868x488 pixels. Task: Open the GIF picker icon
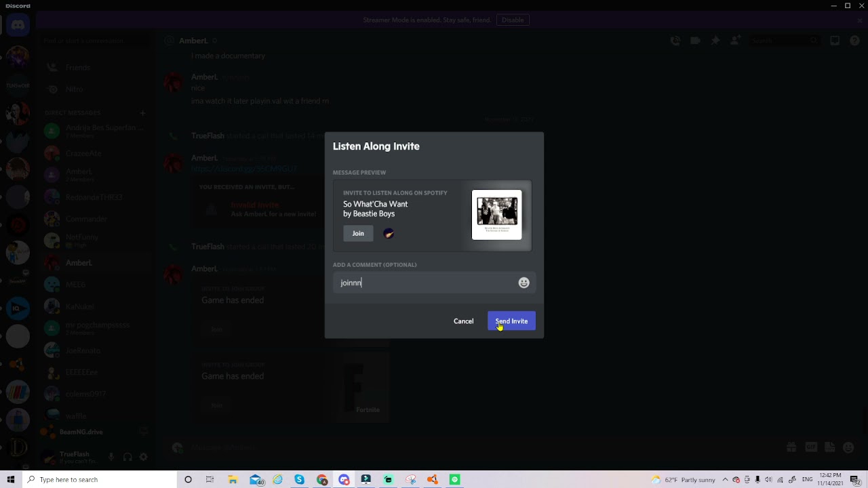pos(811,447)
